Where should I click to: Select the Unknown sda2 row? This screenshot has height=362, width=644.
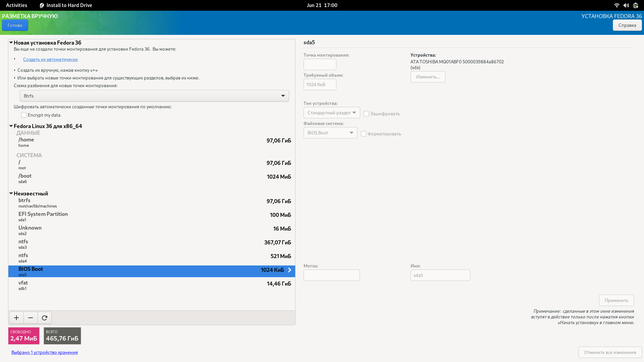point(152,230)
